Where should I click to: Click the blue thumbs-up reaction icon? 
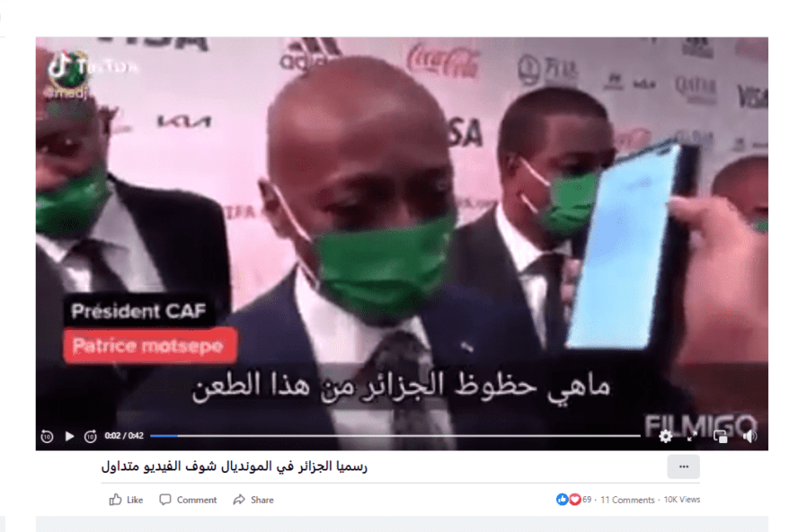(x=562, y=500)
